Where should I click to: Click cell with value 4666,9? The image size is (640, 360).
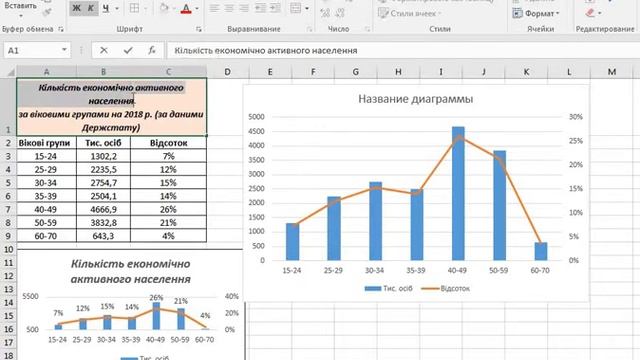click(x=103, y=209)
